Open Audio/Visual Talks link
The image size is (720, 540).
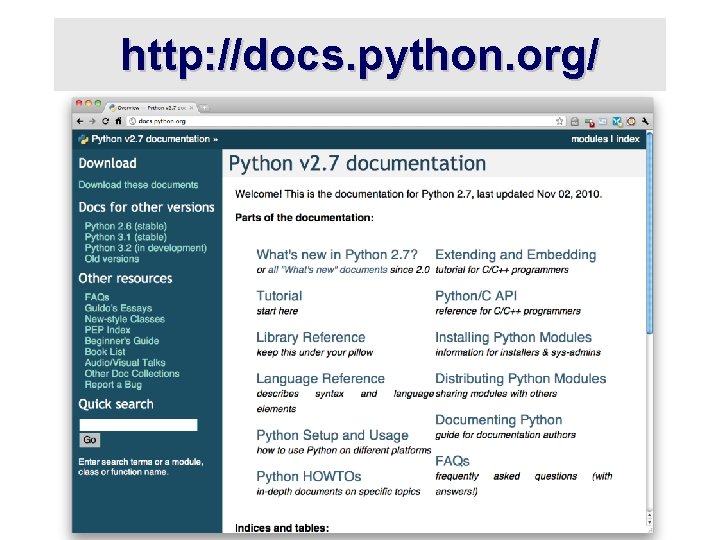pos(125,363)
